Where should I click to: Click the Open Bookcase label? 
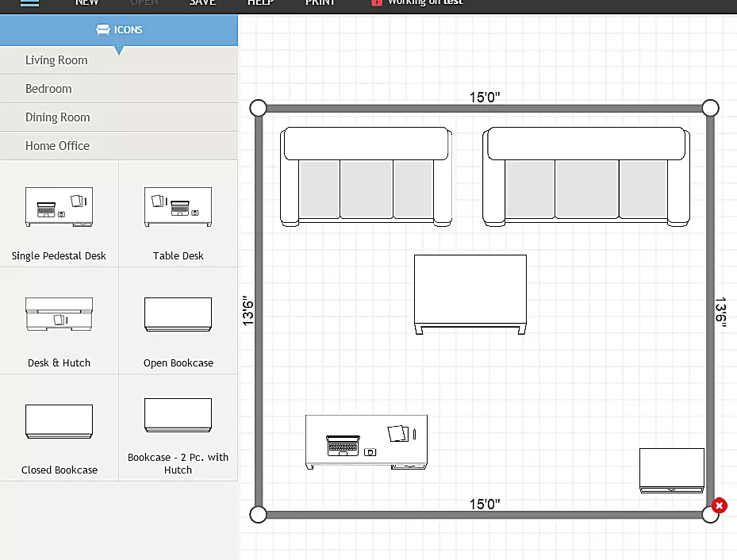[178, 363]
